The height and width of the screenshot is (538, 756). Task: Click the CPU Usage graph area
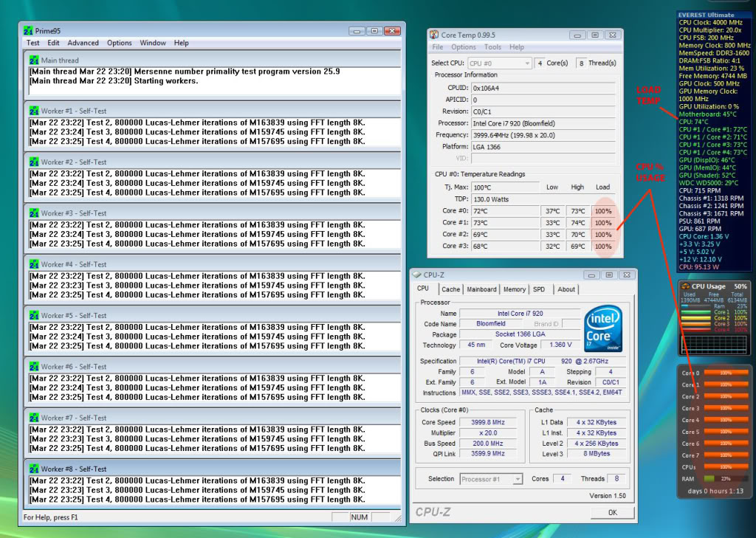click(714, 345)
